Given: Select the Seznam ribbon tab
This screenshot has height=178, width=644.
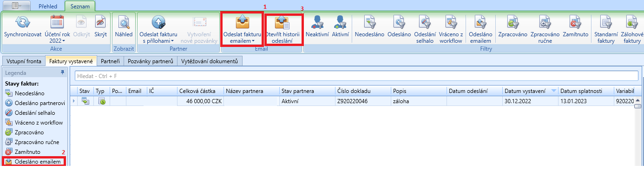Looking at the screenshot, I should tap(80, 6).
